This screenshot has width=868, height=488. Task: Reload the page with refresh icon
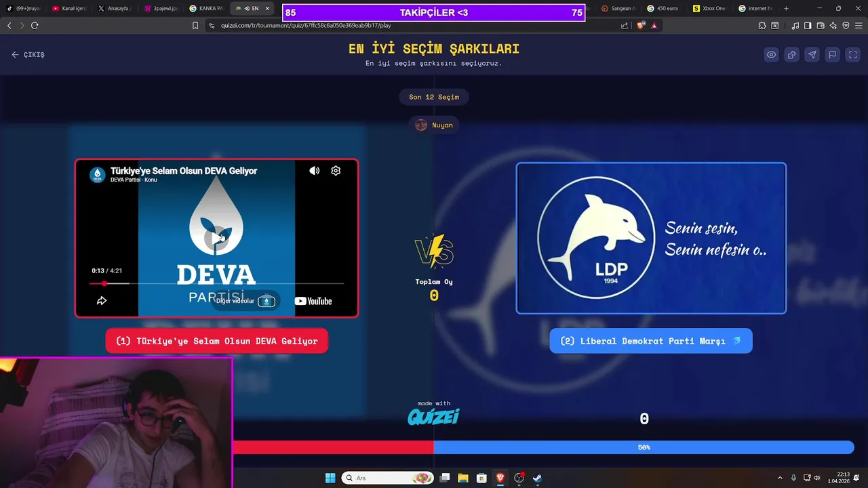(35, 26)
